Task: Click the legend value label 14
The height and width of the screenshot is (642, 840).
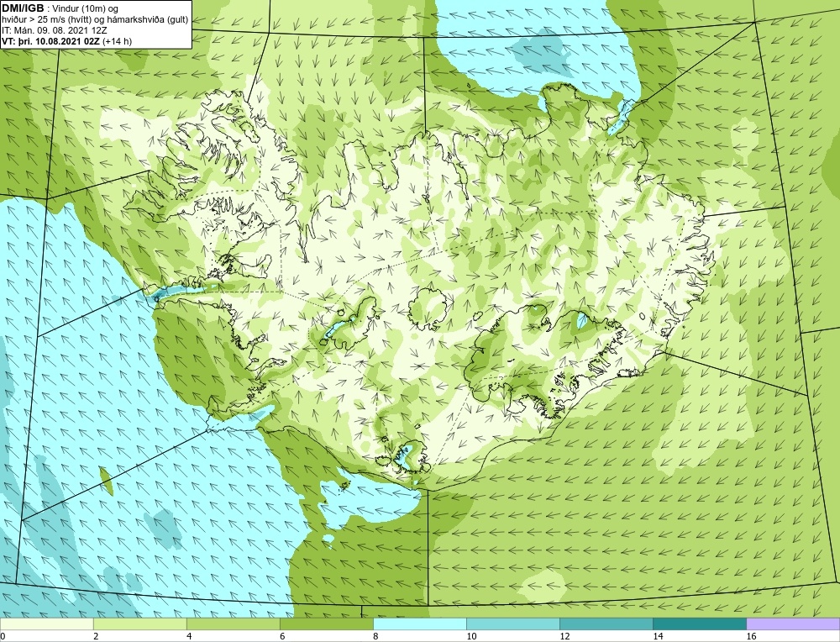Action: click(x=658, y=636)
